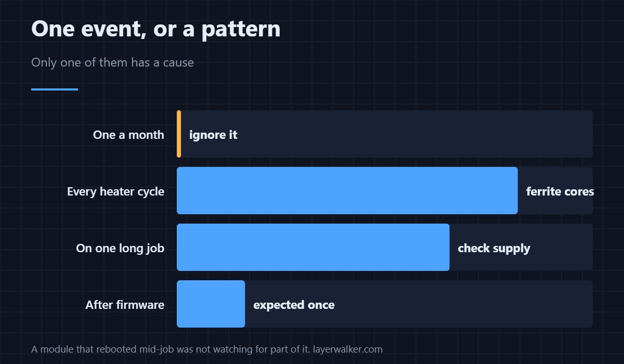The height and width of the screenshot is (364, 624).
Task: Click empty track right of 'check supply'
Action: tap(562, 247)
